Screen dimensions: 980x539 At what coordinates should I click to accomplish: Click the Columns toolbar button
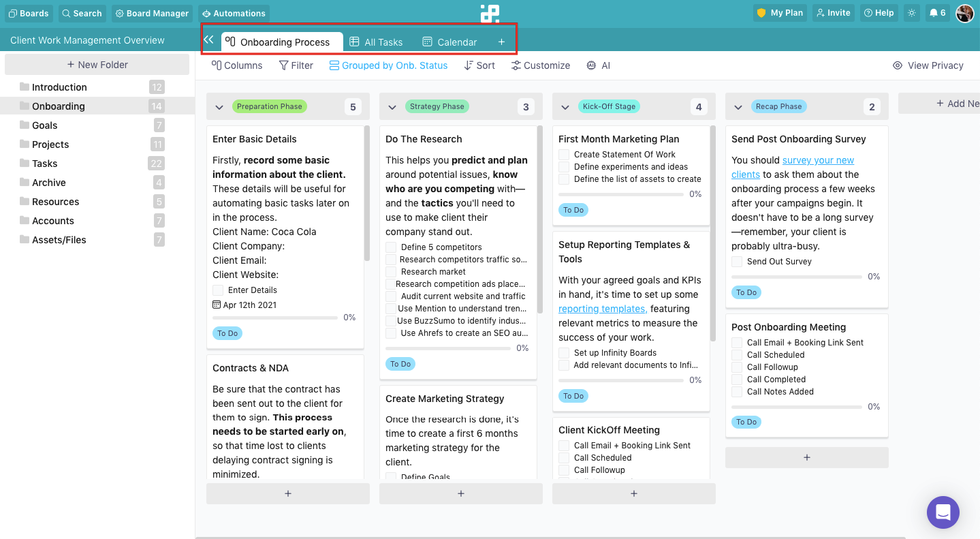point(237,65)
